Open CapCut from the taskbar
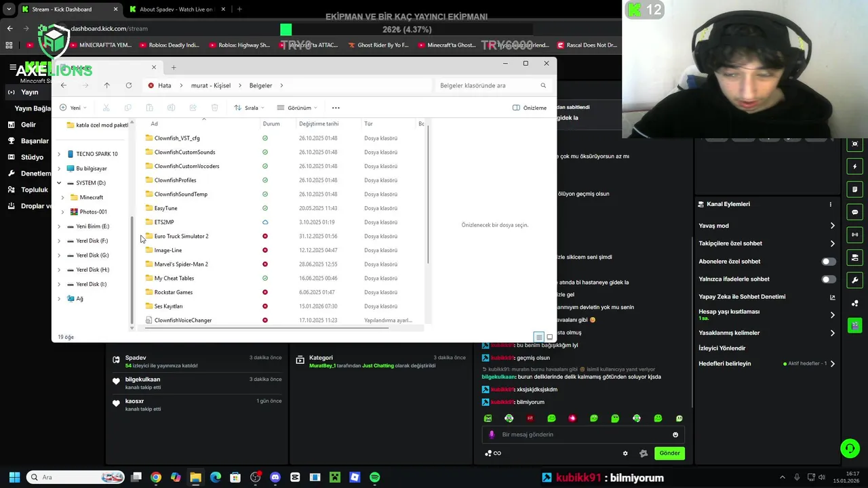Screen dimensions: 868x488 pyautogui.click(x=295, y=477)
